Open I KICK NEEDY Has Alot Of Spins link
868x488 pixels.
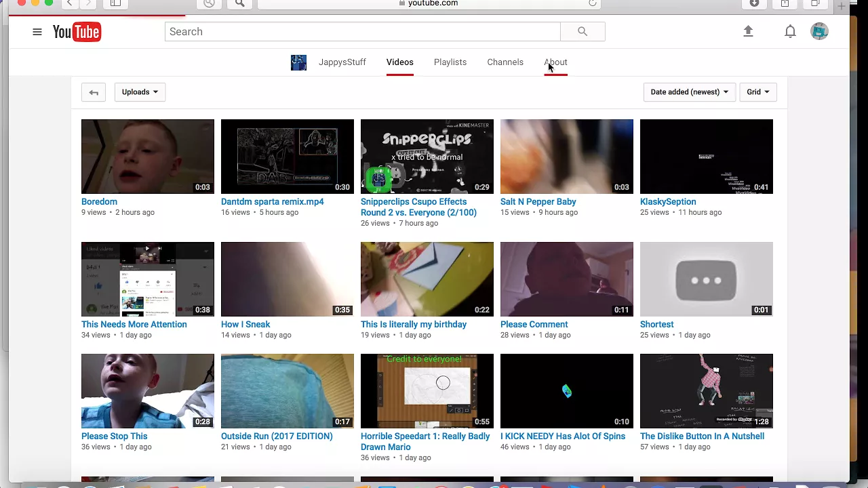click(563, 436)
